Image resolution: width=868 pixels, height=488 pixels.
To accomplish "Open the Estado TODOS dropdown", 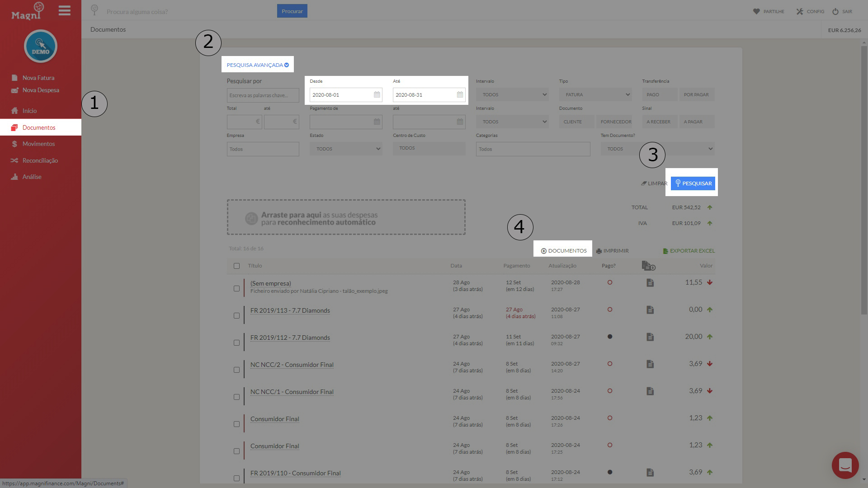I will click(x=346, y=149).
